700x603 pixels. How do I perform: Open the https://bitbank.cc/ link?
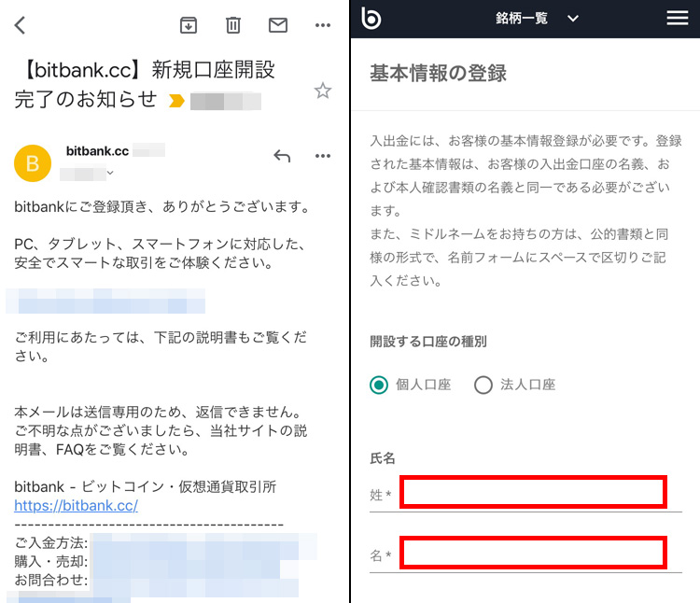[x=76, y=505]
